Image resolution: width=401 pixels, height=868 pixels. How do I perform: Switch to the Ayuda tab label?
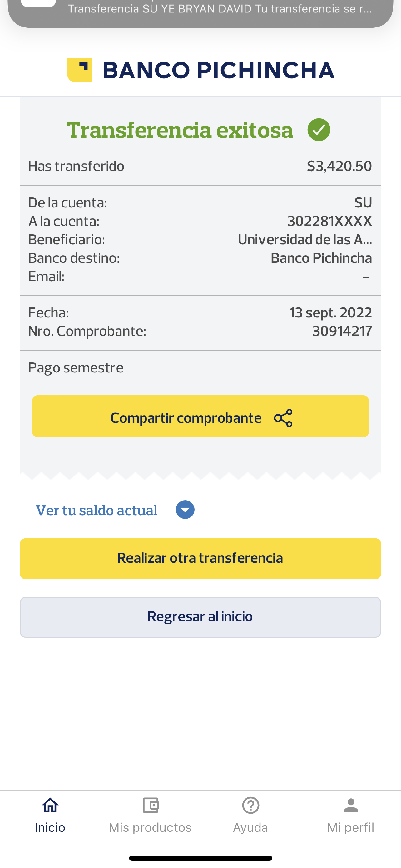pyautogui.click(x=250, y=828)
